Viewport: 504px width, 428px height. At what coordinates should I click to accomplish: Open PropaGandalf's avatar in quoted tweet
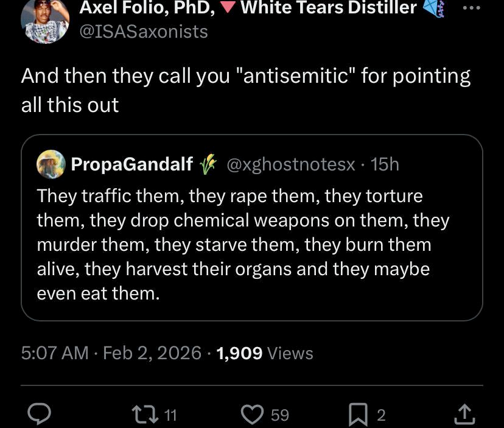51,163
